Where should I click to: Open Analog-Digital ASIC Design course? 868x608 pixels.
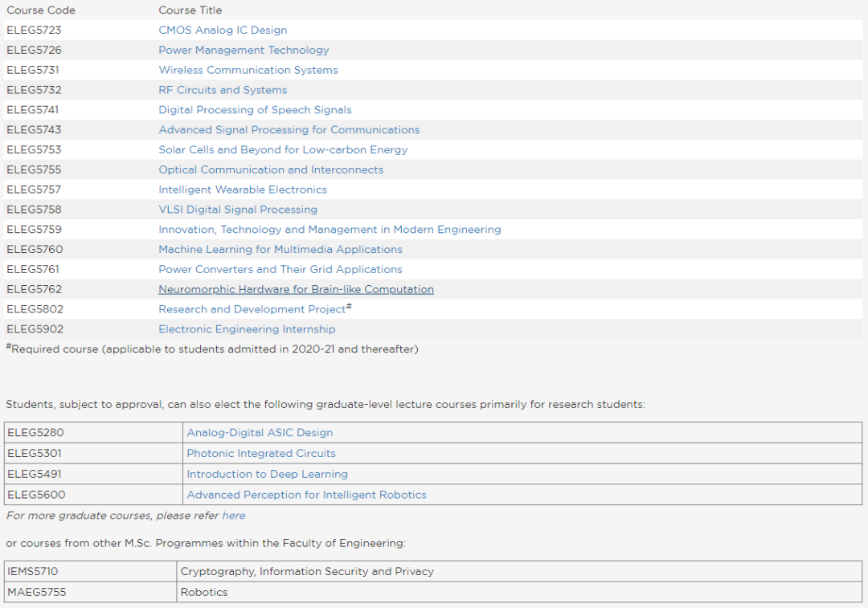click(260, 432)
